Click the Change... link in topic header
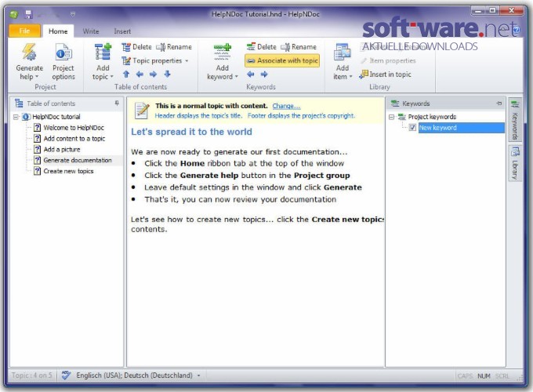 pyautogui.click(x=286, y=106)
